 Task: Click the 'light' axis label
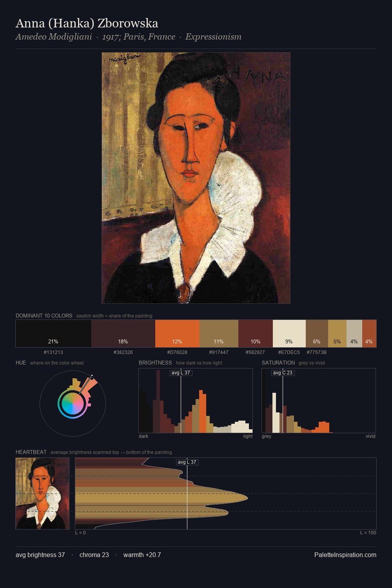coord(248,436)
